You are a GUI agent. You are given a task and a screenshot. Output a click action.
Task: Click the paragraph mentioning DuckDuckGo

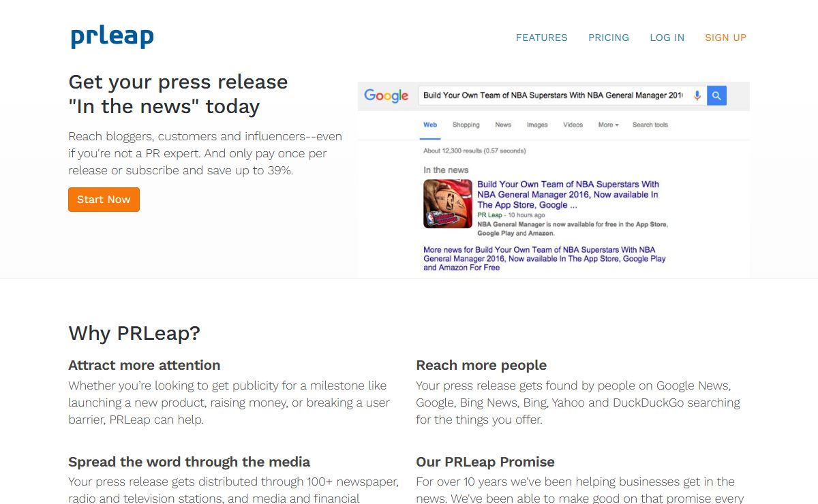(578, 403)
